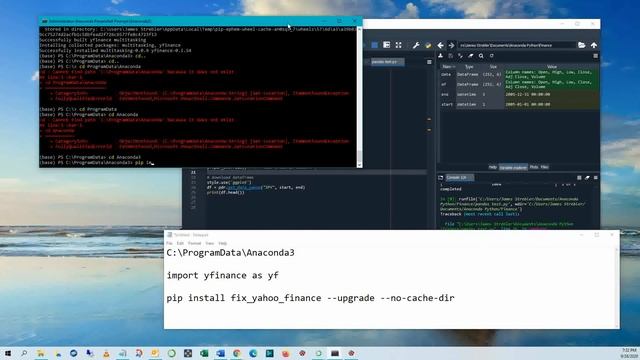Go back using Spyder's left arrow
This screenshot has width=640, height=360.
pos(440,45)
